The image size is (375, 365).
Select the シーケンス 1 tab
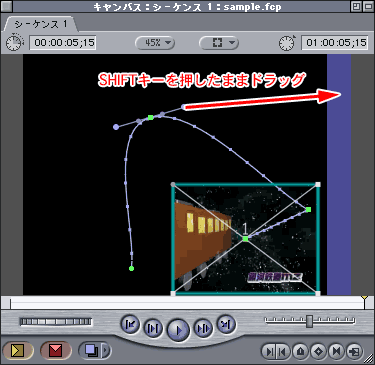pos(41,24)
